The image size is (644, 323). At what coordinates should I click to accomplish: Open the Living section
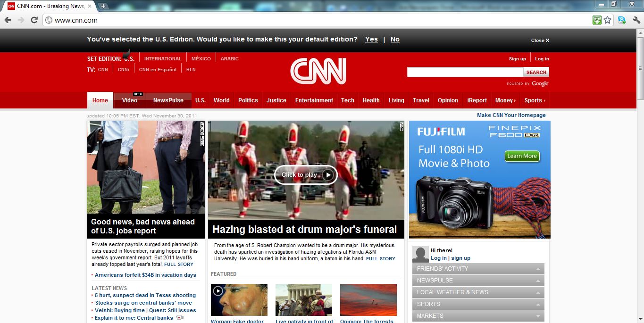(x=396, y=100)
